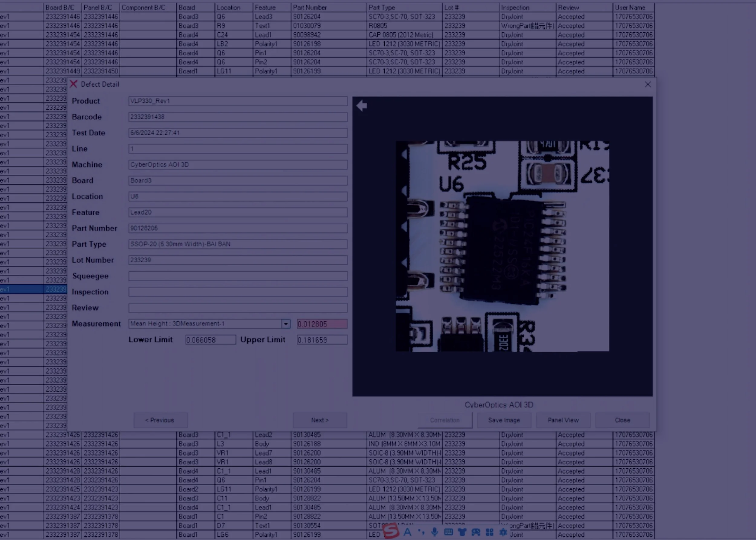This screenshot has width=756, height=540.
Task: Click the Part Number column header
Action: point(329,7)
